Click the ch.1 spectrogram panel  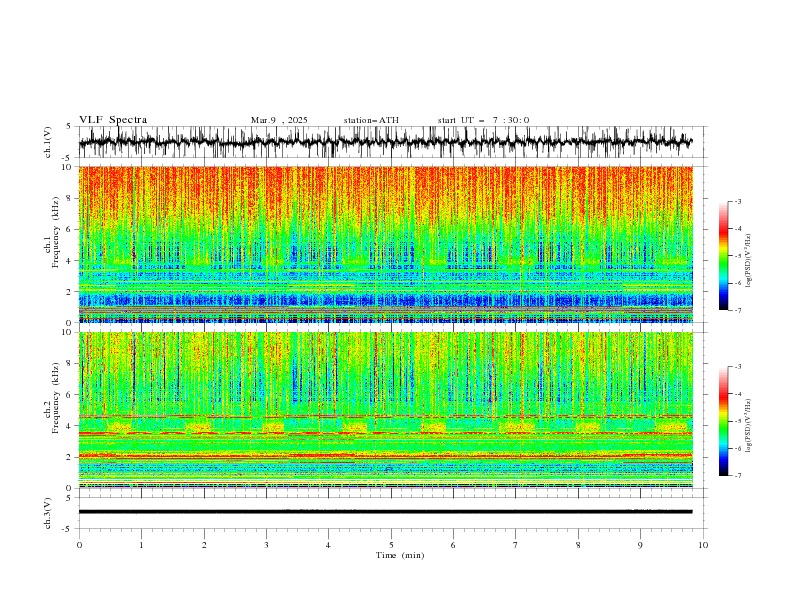(x=385, y=244)
